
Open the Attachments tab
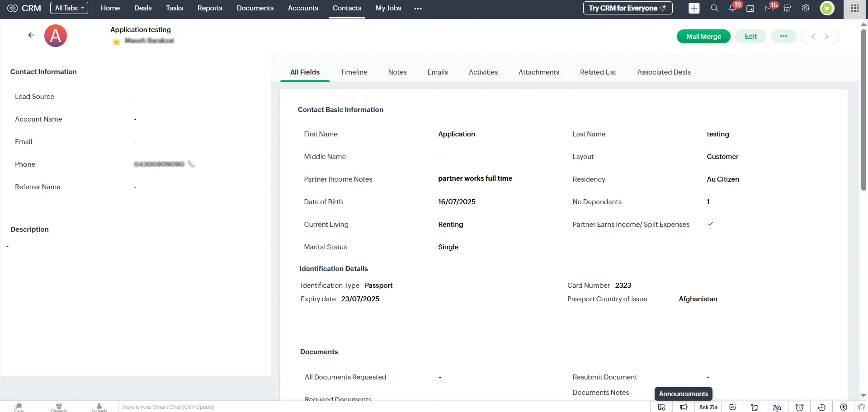[539, 72]
